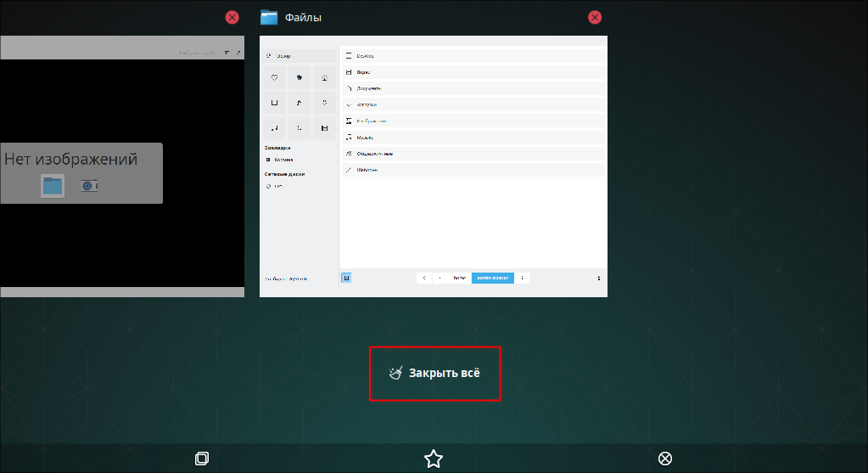The height and width of the screenshot is (473, 868).
Task: Click the "Закрыть всё" button
Action: tap(434, 373)
